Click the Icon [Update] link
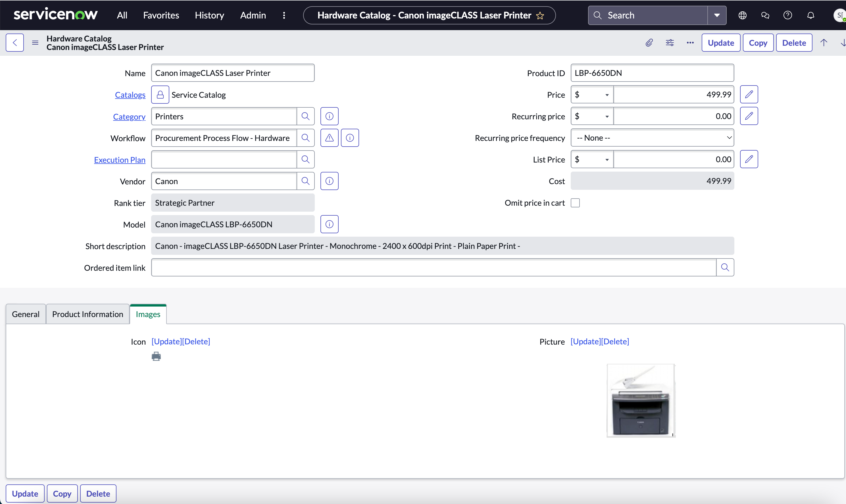The height and width of the screenshot is (504, 846). coord(167,342)
